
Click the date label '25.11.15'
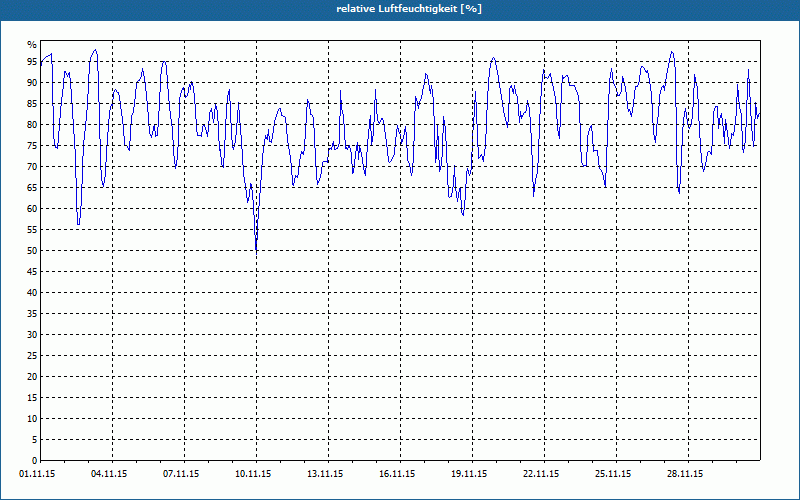(x=613, y=474)
